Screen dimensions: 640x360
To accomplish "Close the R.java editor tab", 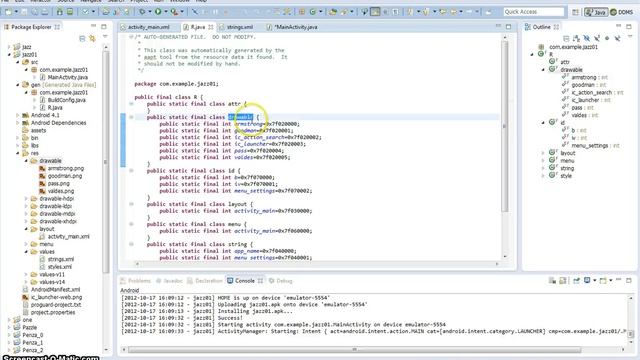I will pos(211,27).
